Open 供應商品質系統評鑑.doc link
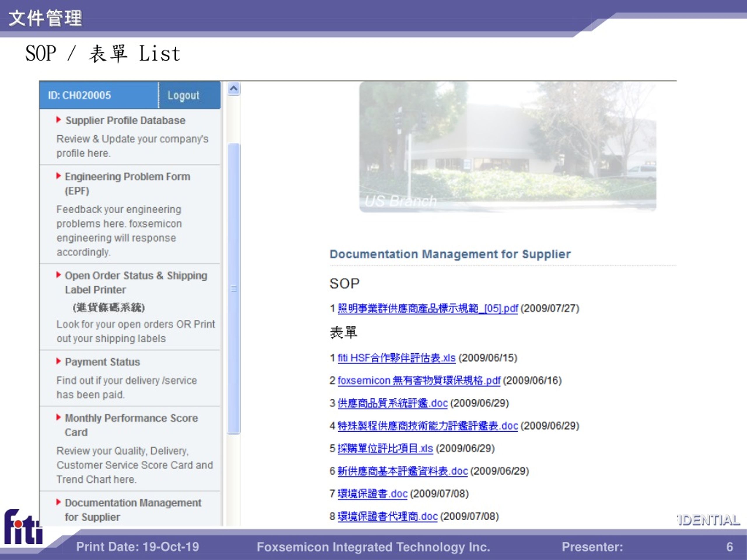 click(x=392, y=403)
